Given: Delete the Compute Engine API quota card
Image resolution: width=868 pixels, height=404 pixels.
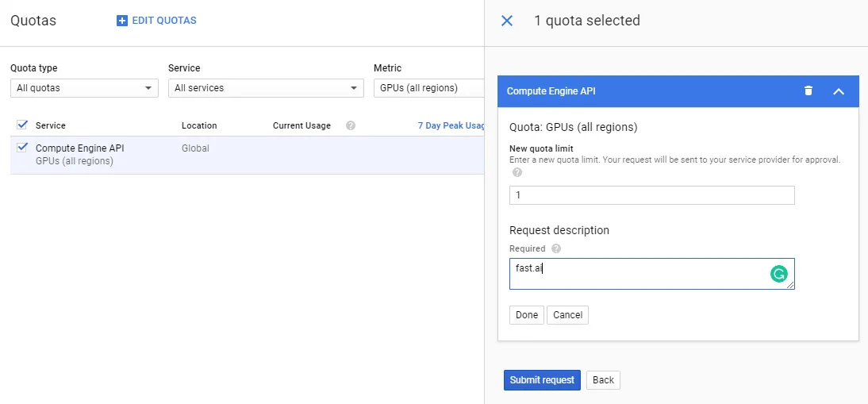Looking at the screenshot, I should point(808,90).
